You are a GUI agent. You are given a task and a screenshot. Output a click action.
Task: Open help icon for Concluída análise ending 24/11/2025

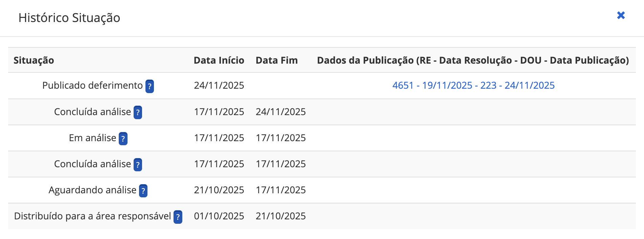click(138, 112)
